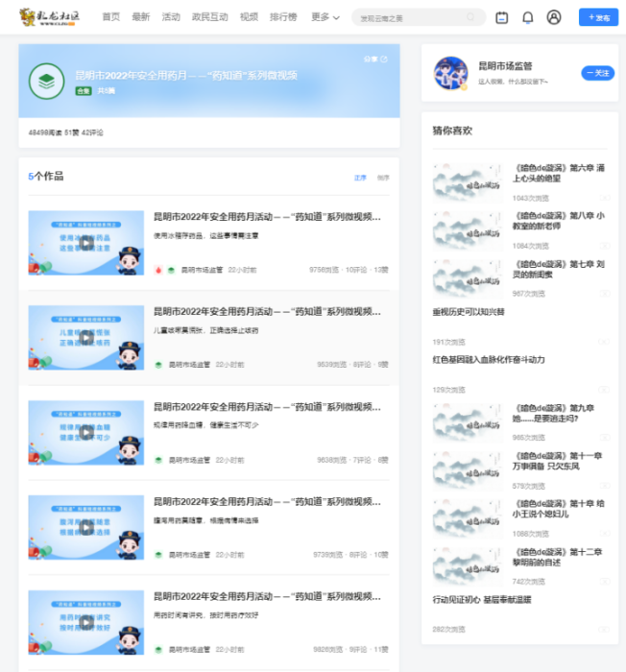Open 第十一章 万事俱备 只欠东风

tap(557, 461)
